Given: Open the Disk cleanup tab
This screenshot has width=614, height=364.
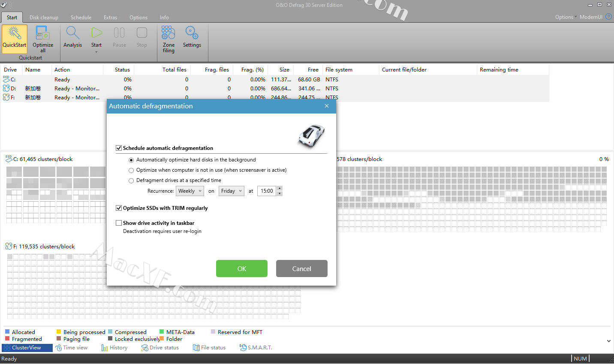Looking at the screenshot, I should point(44,18).
